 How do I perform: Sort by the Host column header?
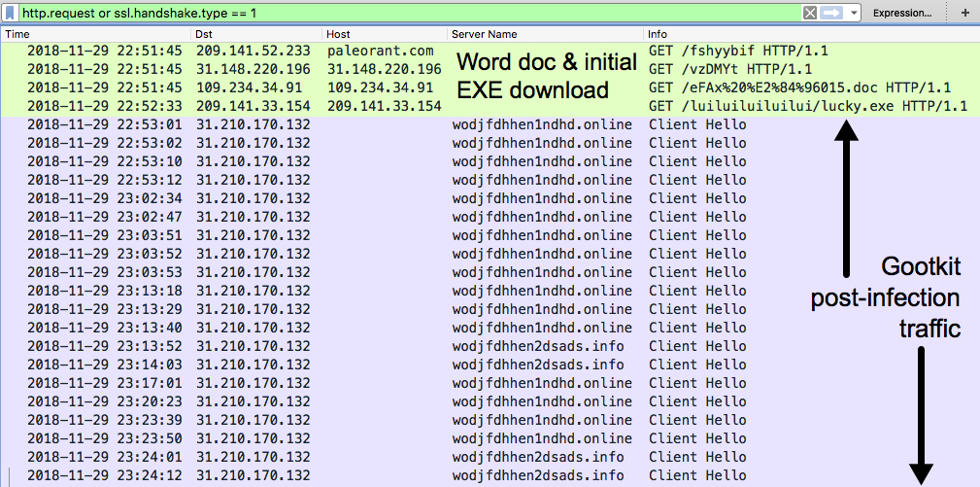(x=385, y=34)
